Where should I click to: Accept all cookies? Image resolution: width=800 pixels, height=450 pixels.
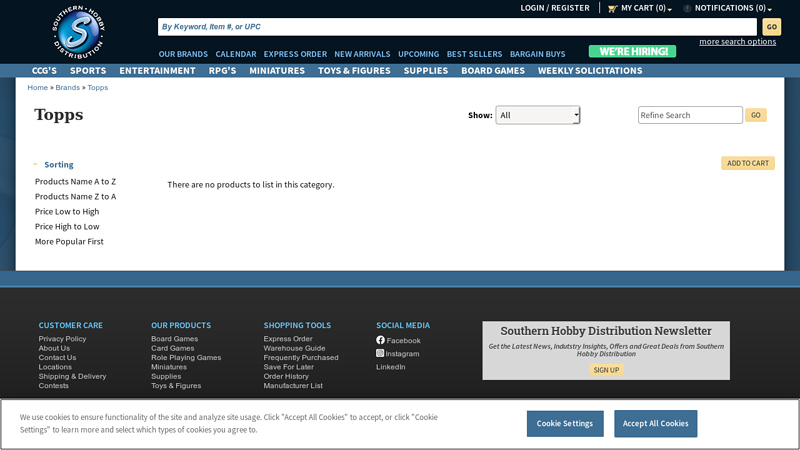(655, 423)
